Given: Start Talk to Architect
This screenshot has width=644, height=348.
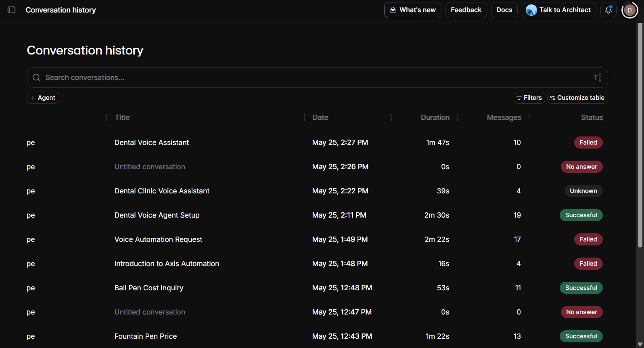Looking at the screenshot, I should [x=559, y=10].
